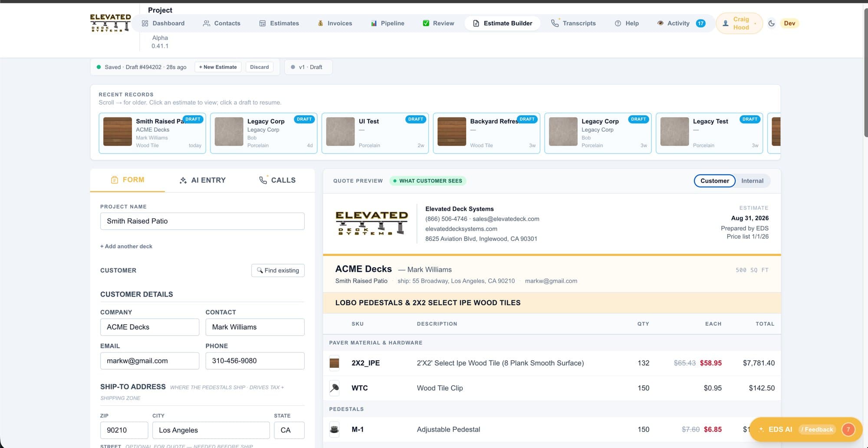Screen dimensions: 868x448
Task: Discard the current draft
Action: click(x=260, y=67)
